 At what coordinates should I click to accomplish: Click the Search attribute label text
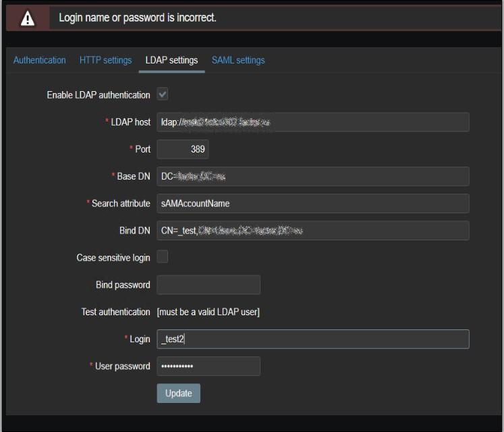pos(121,203)
